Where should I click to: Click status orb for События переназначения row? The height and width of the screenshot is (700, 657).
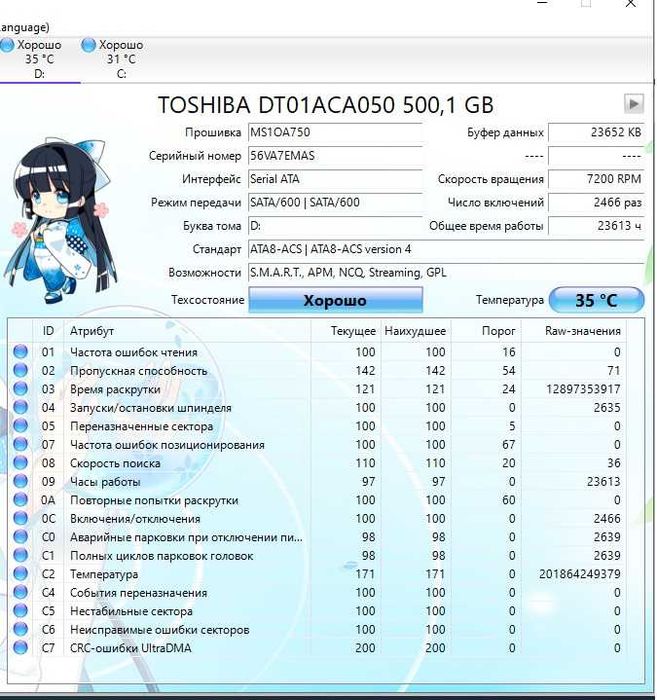pyautogui.click(x=20, y=592)
